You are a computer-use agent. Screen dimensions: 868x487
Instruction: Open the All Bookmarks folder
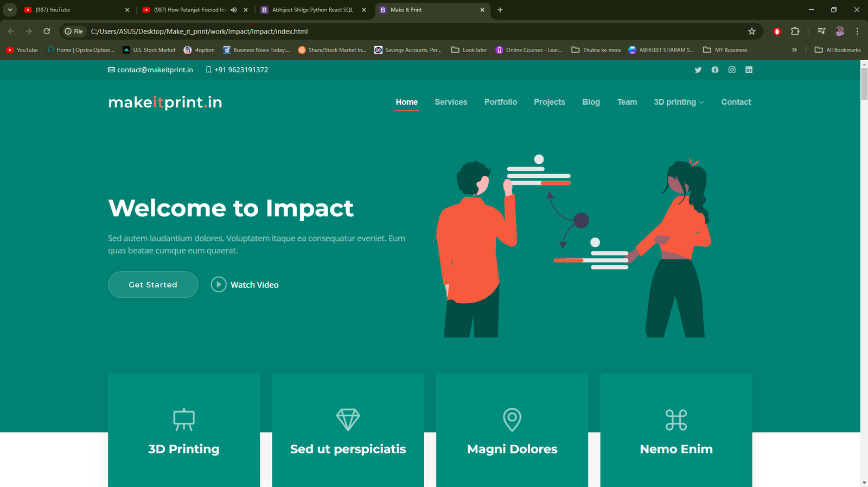pyautogui.click(x=838, y=50)
